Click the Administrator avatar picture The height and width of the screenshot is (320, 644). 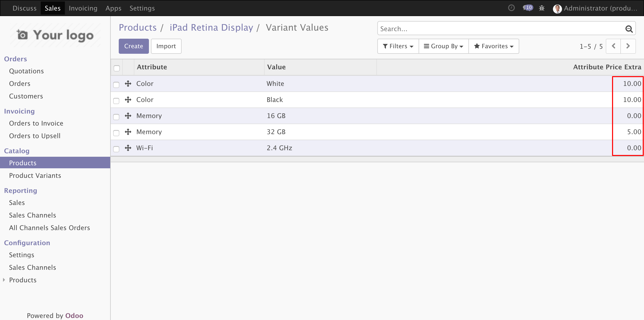(557, 9)
